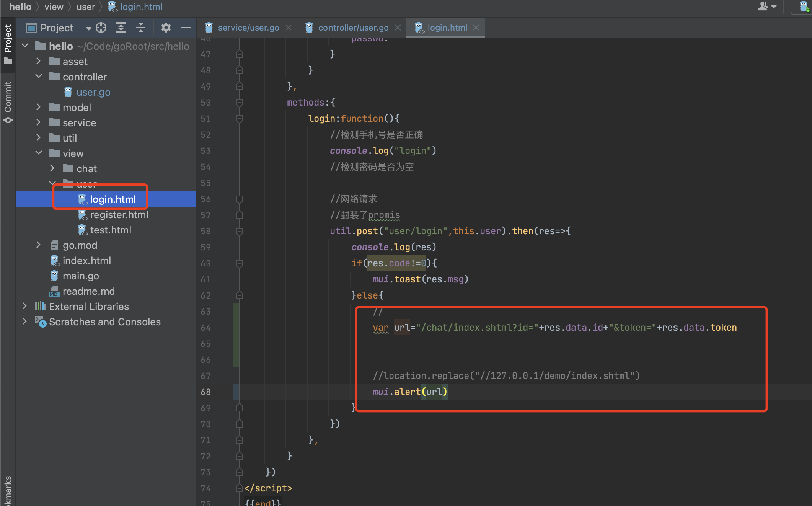Collapse the controller folder
Viewport: 812px width, 506px height.
(x=38, y=77)
